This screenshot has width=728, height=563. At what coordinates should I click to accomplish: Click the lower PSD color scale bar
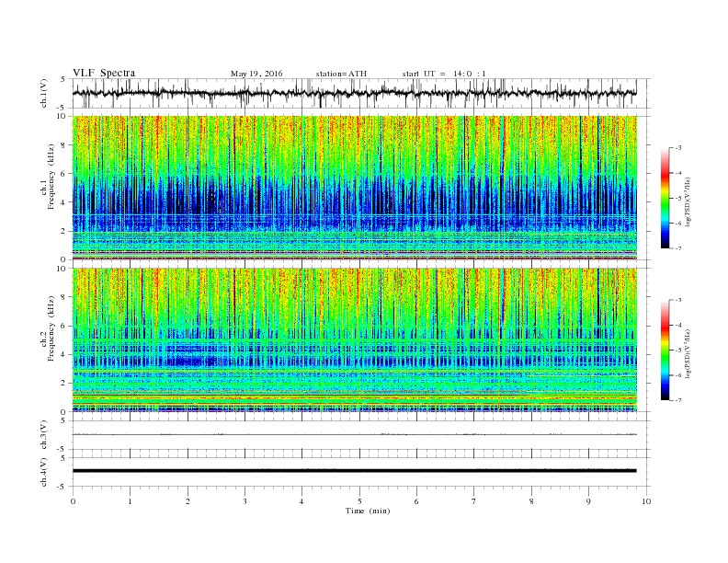[x=665, y=350]
